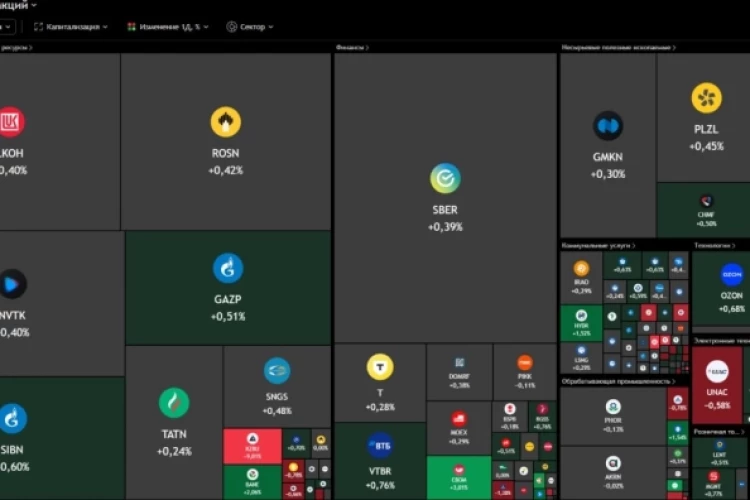Image resolution: width=750 pixels, height=500 pixels.
Task: Click the PLZL yellow logo icon
Action: coord(706,98)
